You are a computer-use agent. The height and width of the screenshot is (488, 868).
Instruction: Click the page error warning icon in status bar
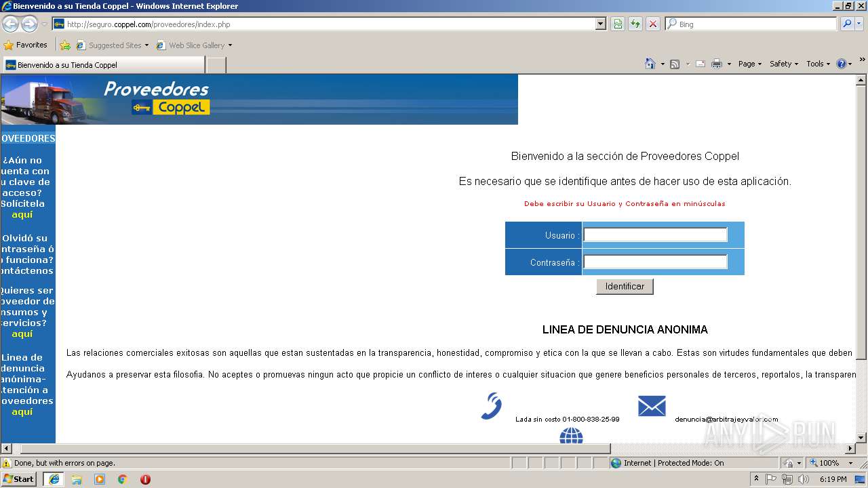pos(7,463)
